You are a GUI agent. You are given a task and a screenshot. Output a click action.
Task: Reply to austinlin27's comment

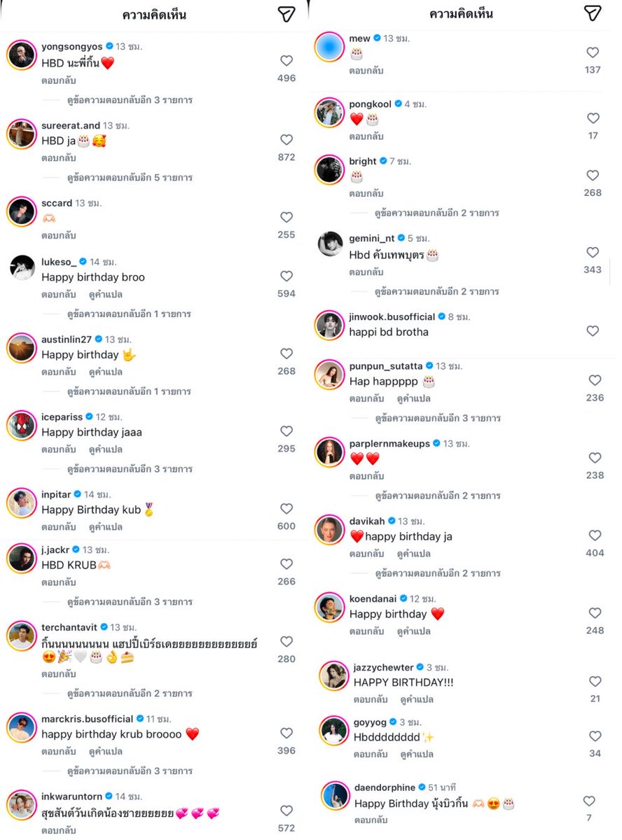pyautogui.click(x=58, y=372)
